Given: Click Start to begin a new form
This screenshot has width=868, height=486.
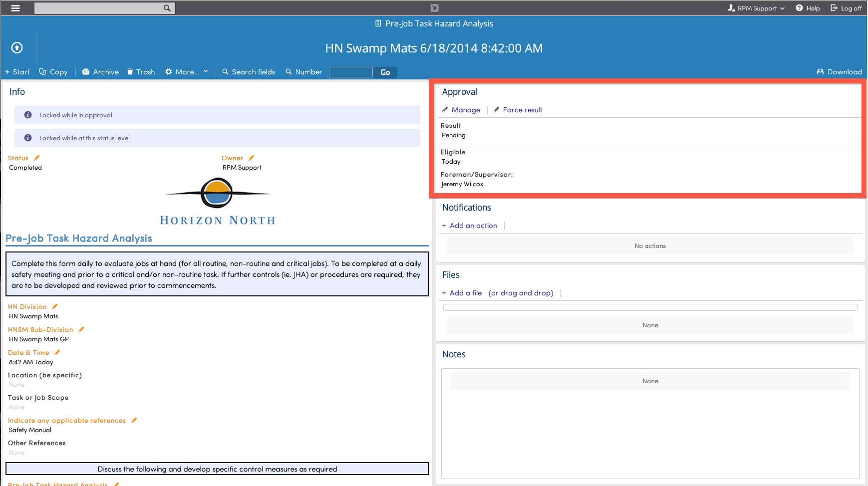Looking at the screenshot, I should [x=17, y=72].
